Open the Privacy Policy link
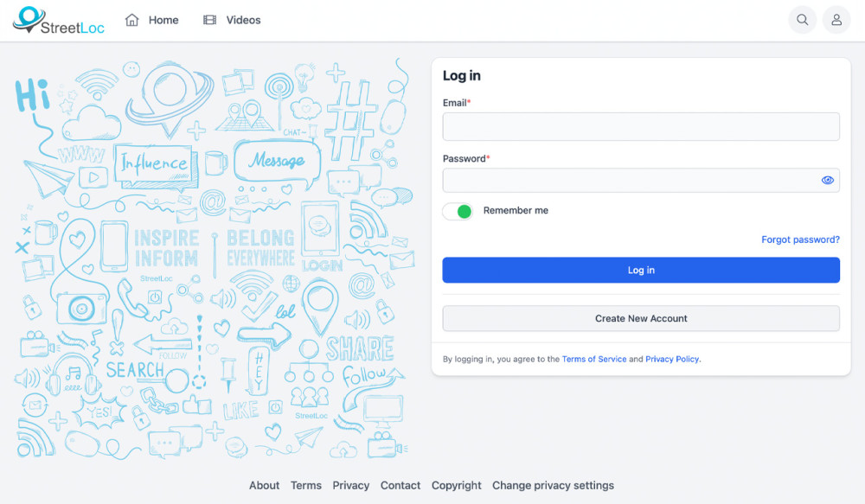This screenshot has width=865, height=504. pos(672,359)
